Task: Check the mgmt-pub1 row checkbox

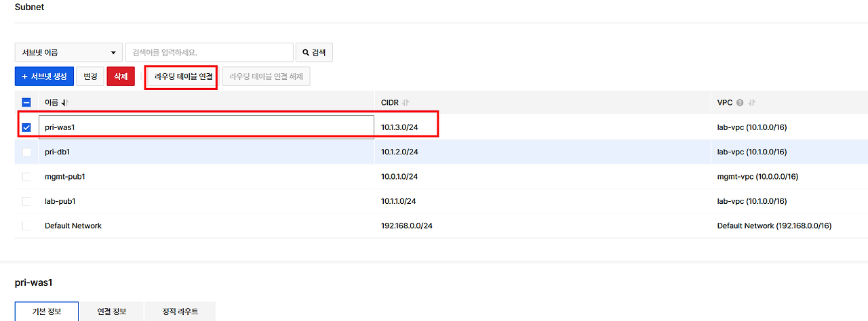Action: click(26, 177)
